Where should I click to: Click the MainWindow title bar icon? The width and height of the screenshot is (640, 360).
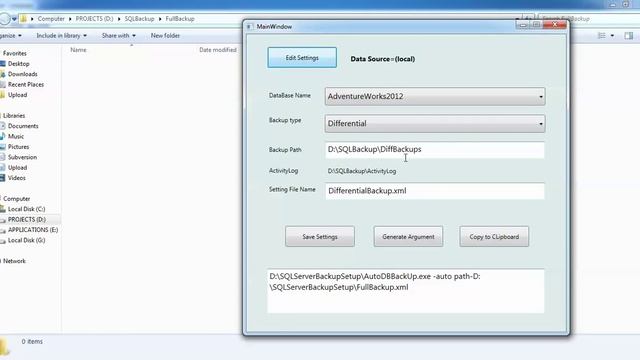[x=249, y=27]
